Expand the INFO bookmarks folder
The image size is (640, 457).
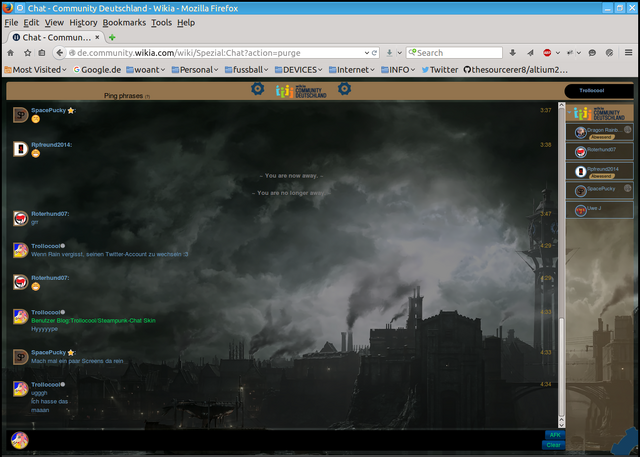coord(398,70)
